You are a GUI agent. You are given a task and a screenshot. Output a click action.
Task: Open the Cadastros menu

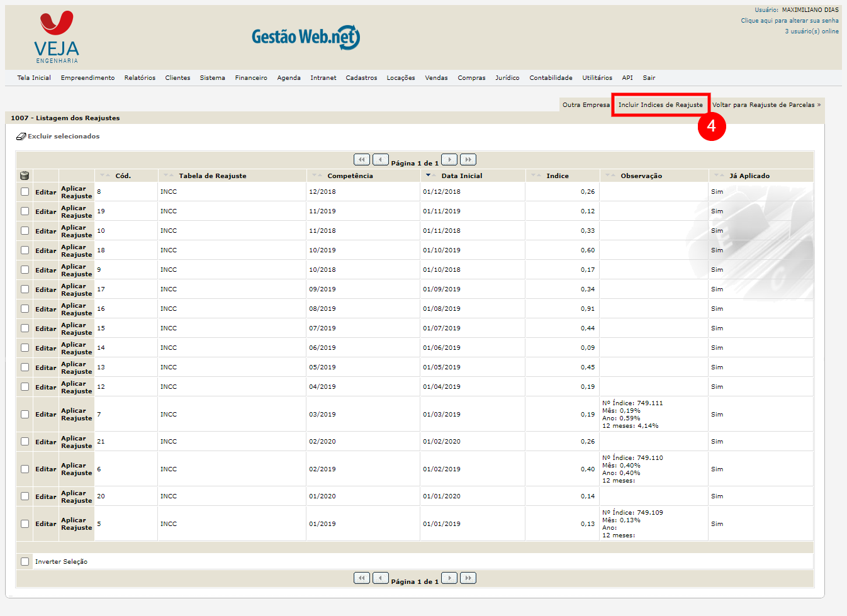click(361, 78)
